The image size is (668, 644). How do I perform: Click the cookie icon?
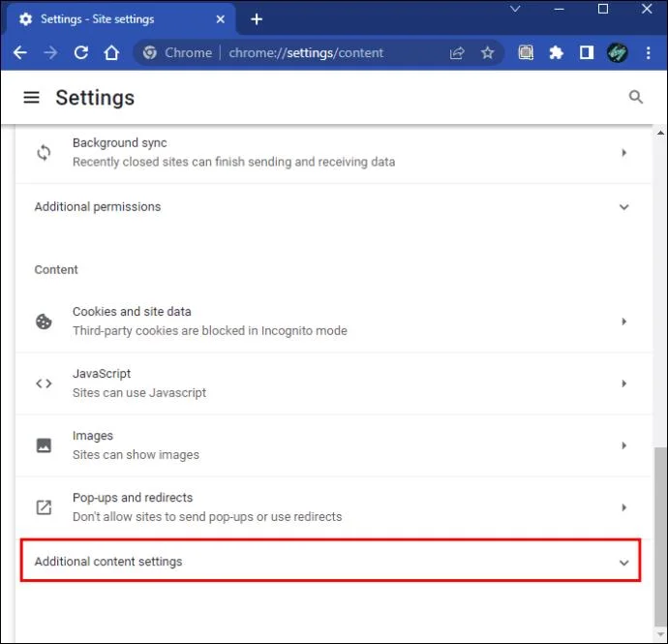point(44,322)
